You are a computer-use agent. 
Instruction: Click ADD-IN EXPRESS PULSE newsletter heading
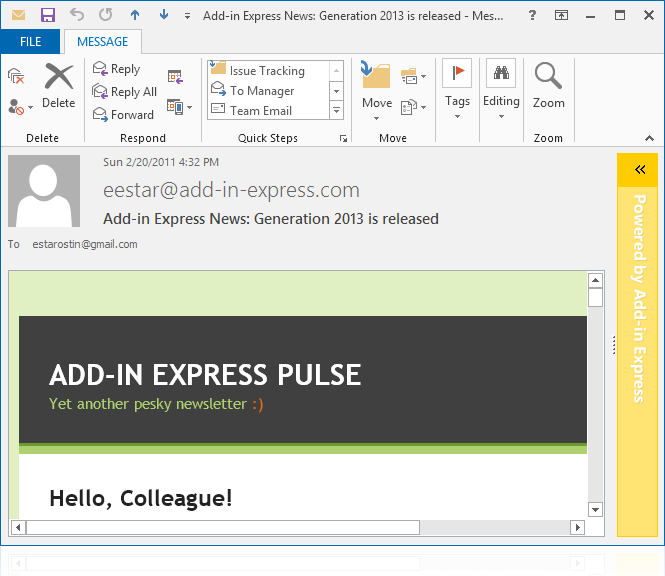(205, 375)
